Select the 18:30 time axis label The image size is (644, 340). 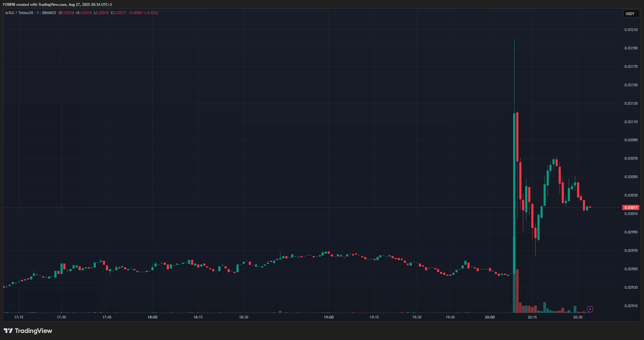(244, 317)
